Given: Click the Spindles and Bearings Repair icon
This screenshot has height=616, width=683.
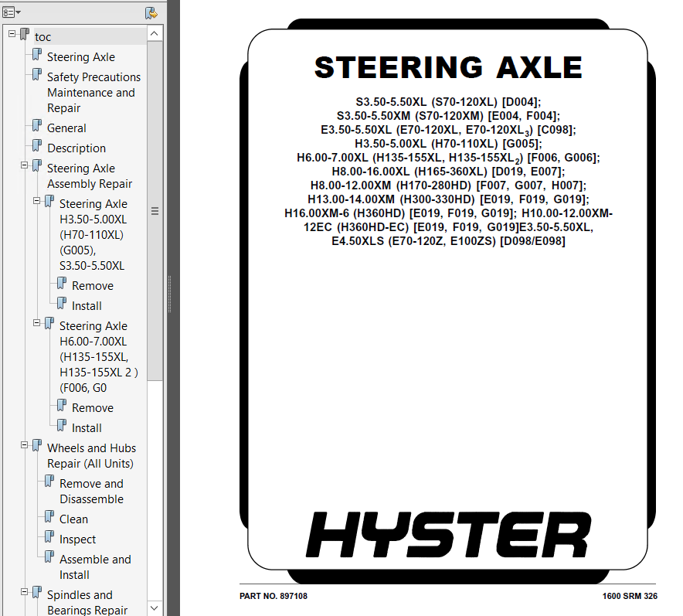Looking at the screenshot, I should (x=37, y=593).
